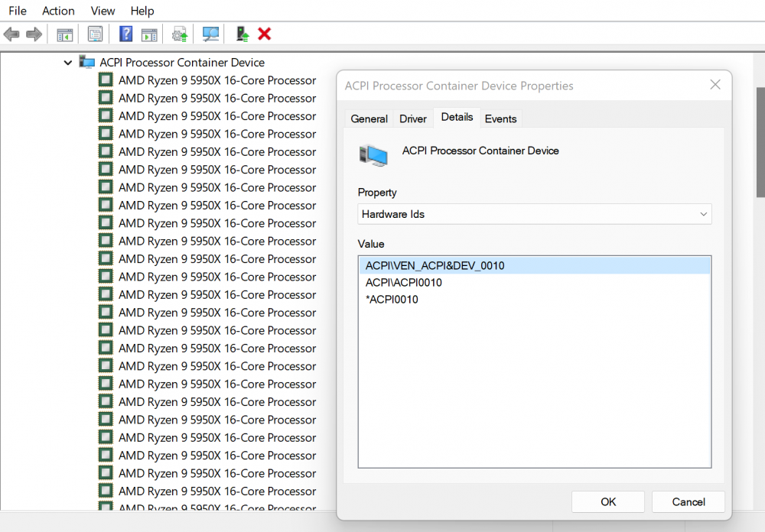
Task: Open the File menu
Action: click(18, 11)
